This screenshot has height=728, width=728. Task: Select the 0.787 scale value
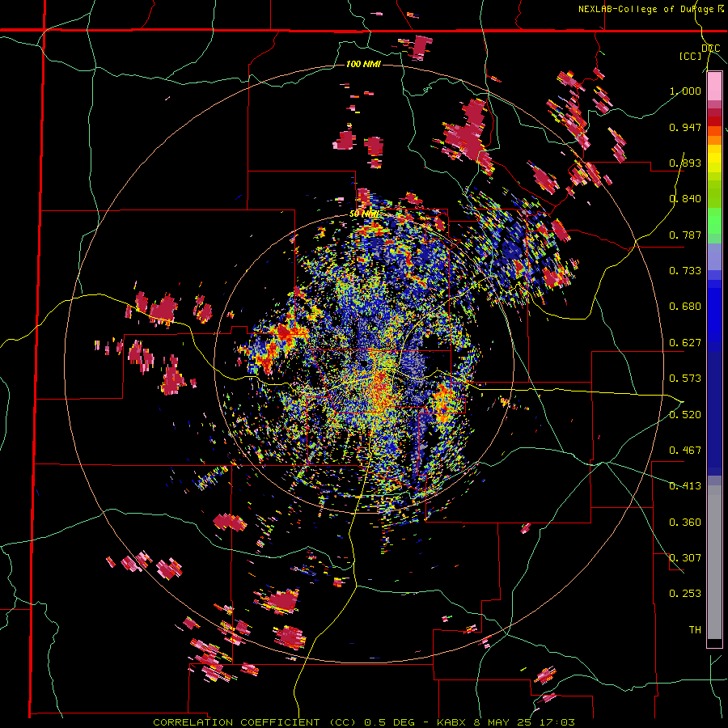click(x=685, y=235)
